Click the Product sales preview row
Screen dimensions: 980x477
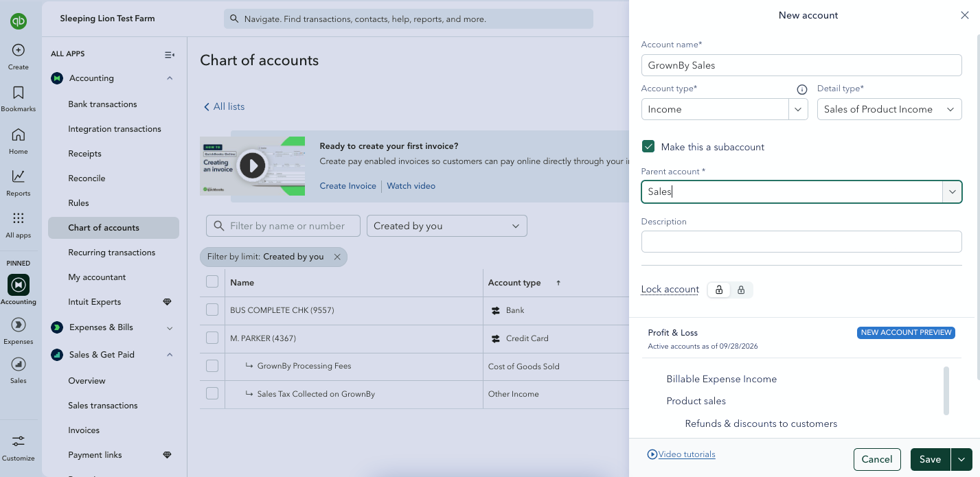pos(696,401)
